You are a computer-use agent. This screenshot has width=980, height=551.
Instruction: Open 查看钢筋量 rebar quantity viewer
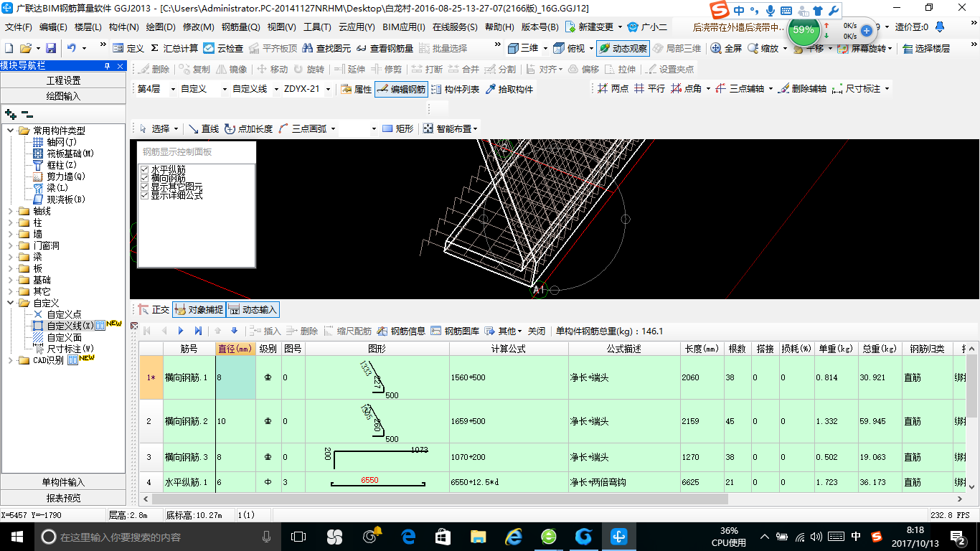click(385, 48)
